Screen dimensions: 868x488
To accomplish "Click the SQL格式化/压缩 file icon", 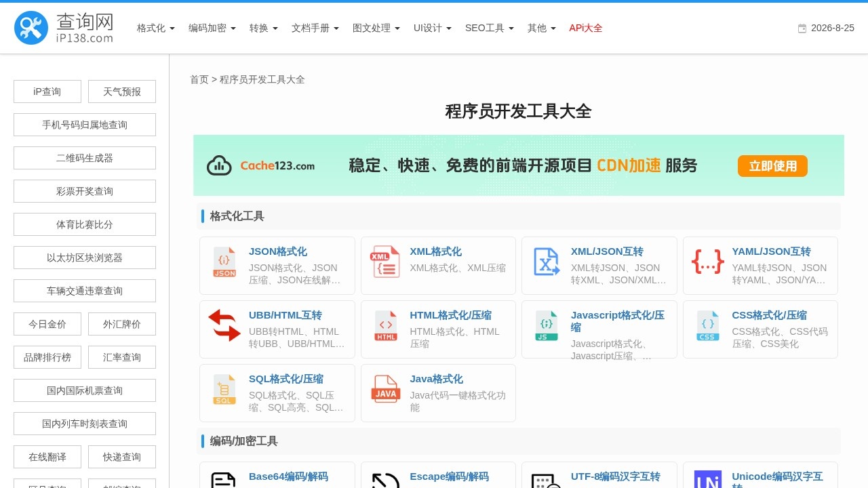I will pyautogui.click(x=224, y=389).
